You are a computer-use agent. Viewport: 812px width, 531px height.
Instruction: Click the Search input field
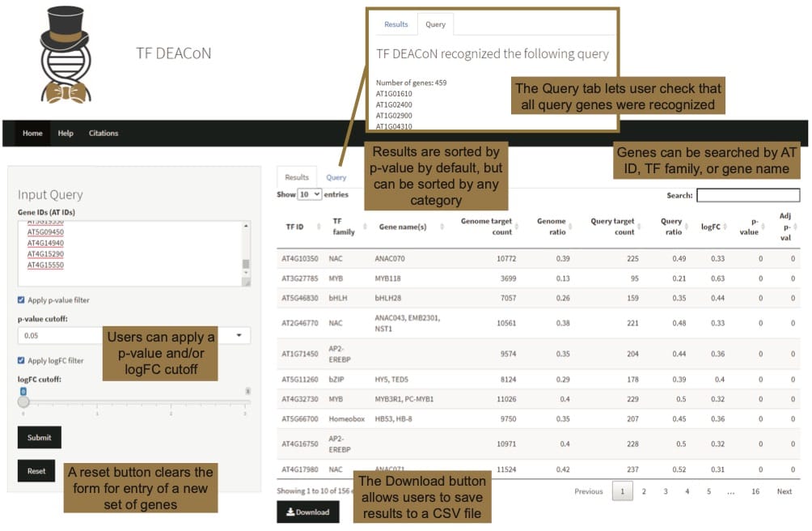747,195
